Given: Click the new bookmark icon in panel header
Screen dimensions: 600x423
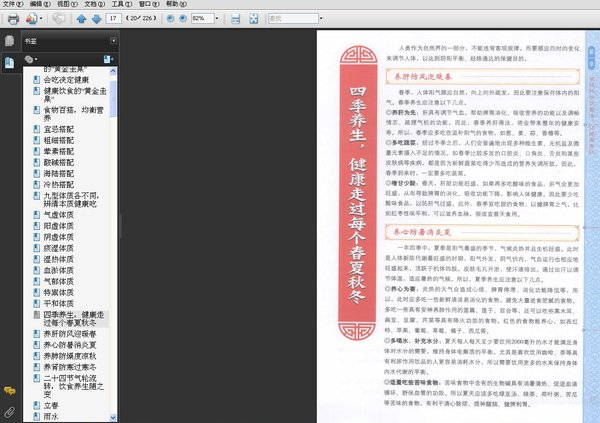Looking at the screenshot, I should (109, 59).
